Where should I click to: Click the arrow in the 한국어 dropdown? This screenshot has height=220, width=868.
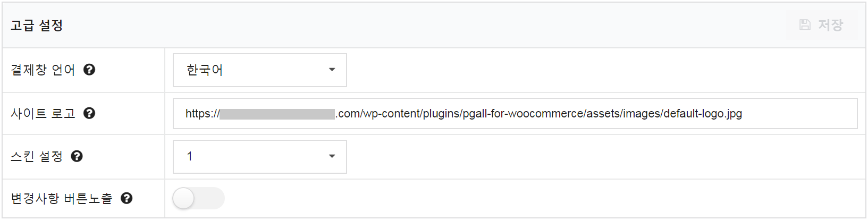[332, 70]
